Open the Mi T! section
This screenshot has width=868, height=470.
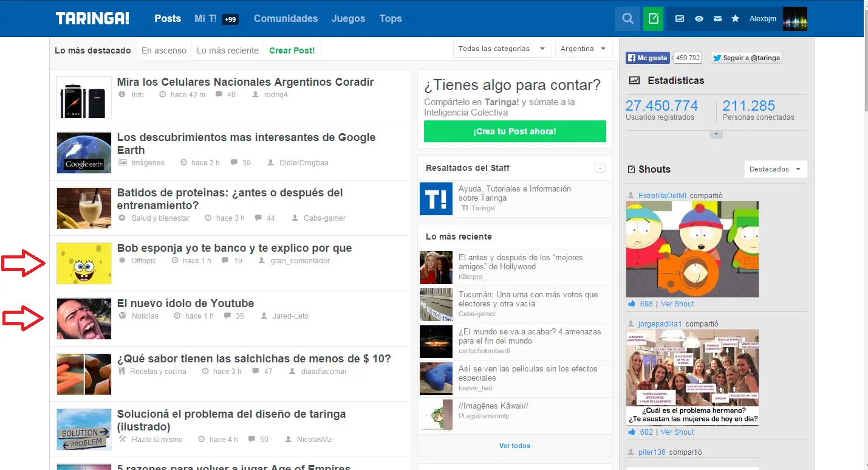[205, 18]
